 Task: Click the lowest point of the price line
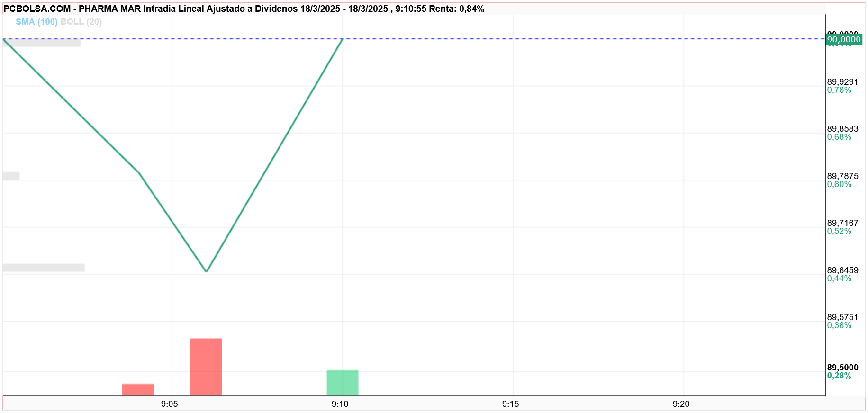(x=207, y=271)
